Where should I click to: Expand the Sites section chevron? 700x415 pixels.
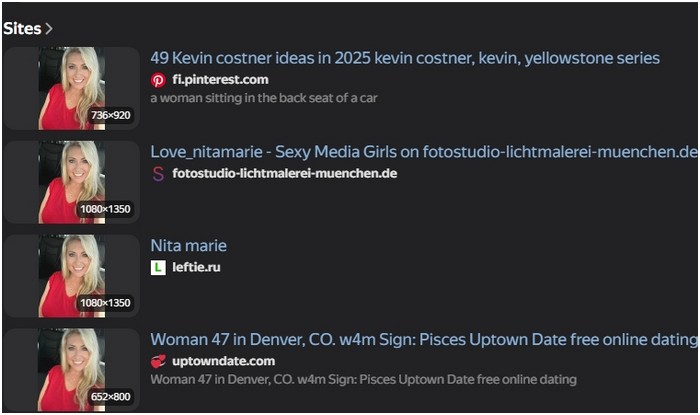tap(49, 29)
